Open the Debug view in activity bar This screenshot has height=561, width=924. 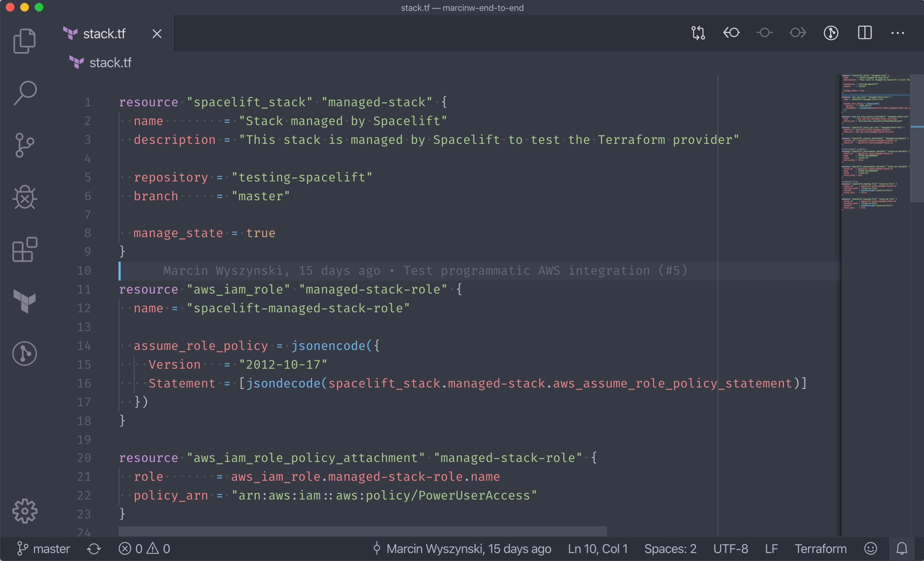pos(25,197)
